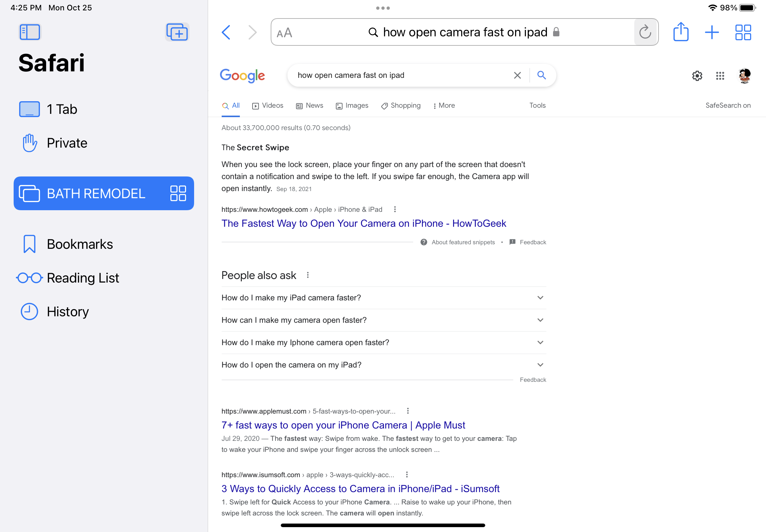Viewport: 766px width, 532px height.
Task: Show the tab overview grid
Action: coord(743,32)
